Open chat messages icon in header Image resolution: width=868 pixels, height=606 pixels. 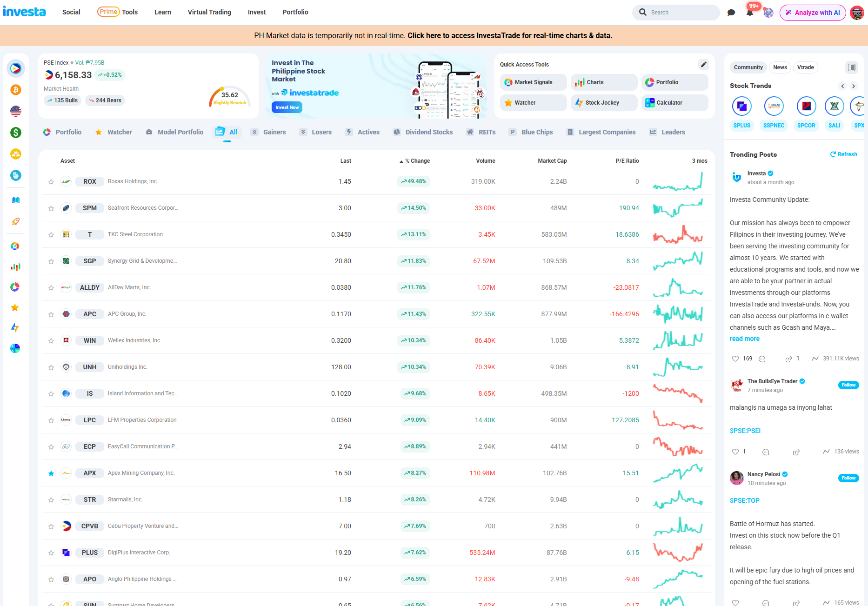click(731, 13)
